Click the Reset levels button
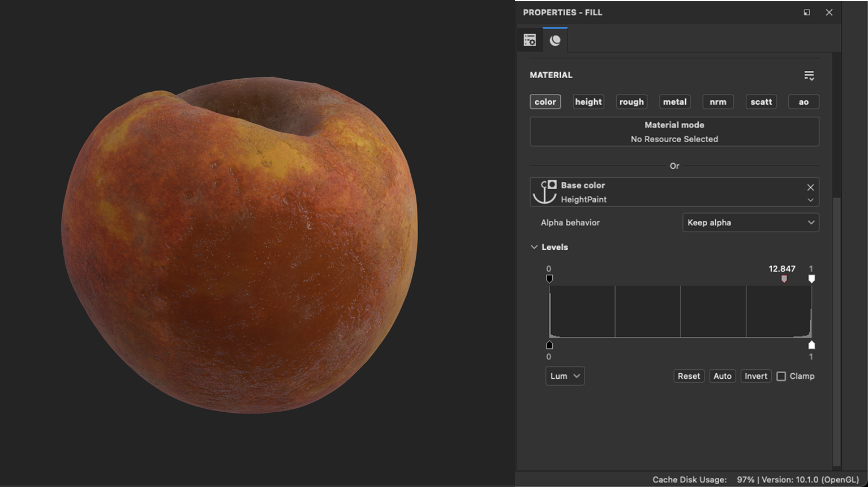This screenshot has width=868, height=487. [x=689, y=376]
